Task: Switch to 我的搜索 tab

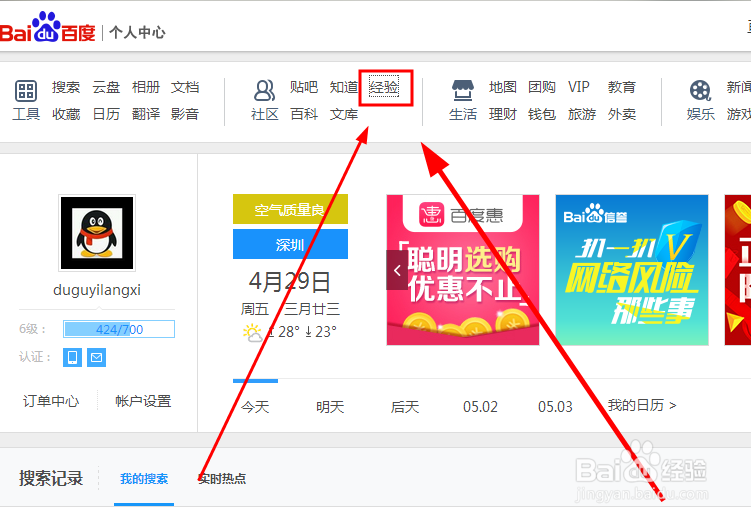Action: (x=144, y=478)
